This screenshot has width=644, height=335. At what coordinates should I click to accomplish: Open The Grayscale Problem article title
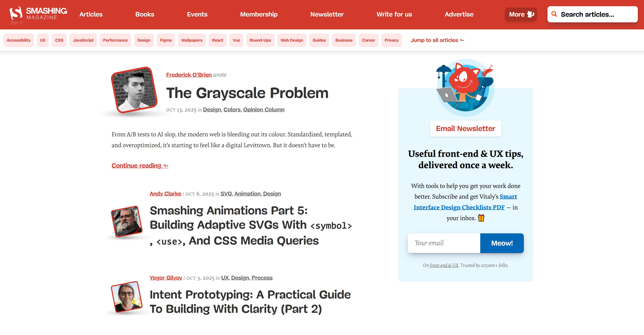click(247, 93)
